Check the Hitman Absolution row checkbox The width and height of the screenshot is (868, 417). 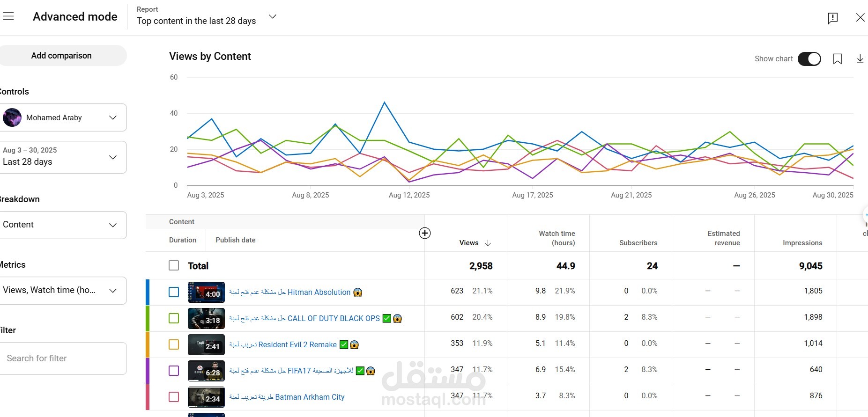[174, 292]
